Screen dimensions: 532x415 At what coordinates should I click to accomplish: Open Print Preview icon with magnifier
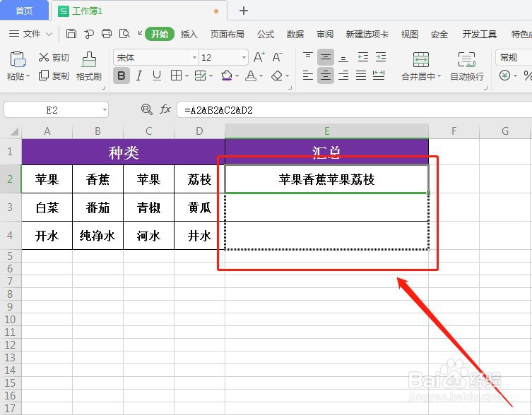coord(124,34)
